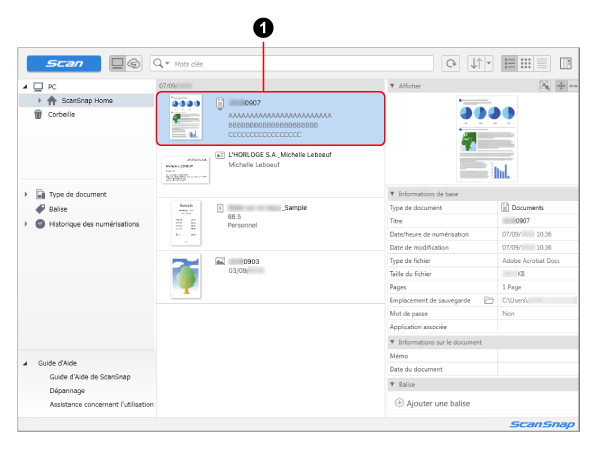Click the tree photo thumbnail for 0903

click(x=186, y=276)
